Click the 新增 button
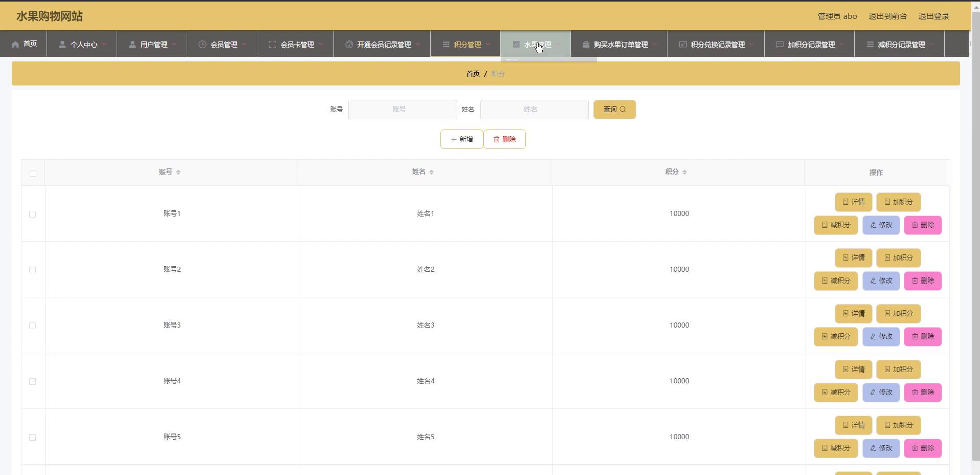The width and height of the screenshot is (980, 475). [x=461, y=139]
